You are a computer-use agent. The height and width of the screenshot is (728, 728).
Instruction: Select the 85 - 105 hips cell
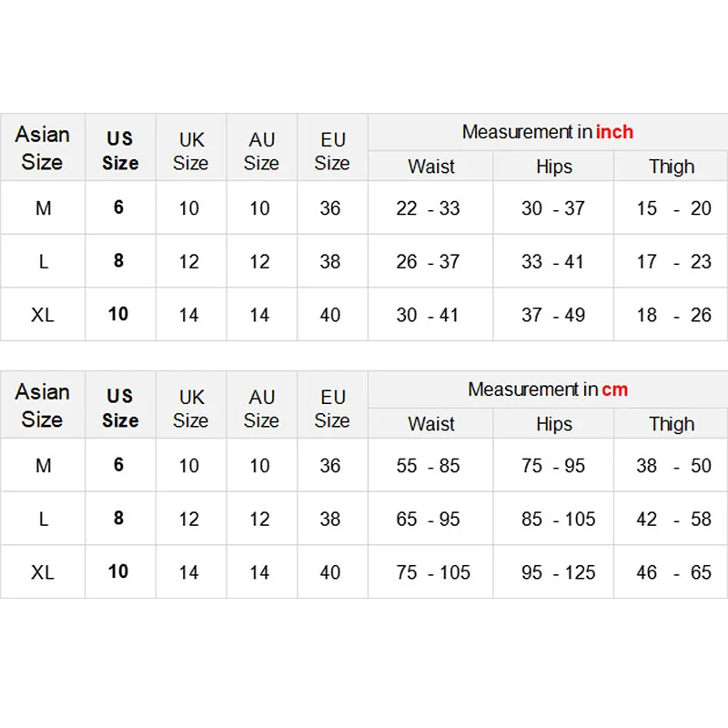(559, 520)
